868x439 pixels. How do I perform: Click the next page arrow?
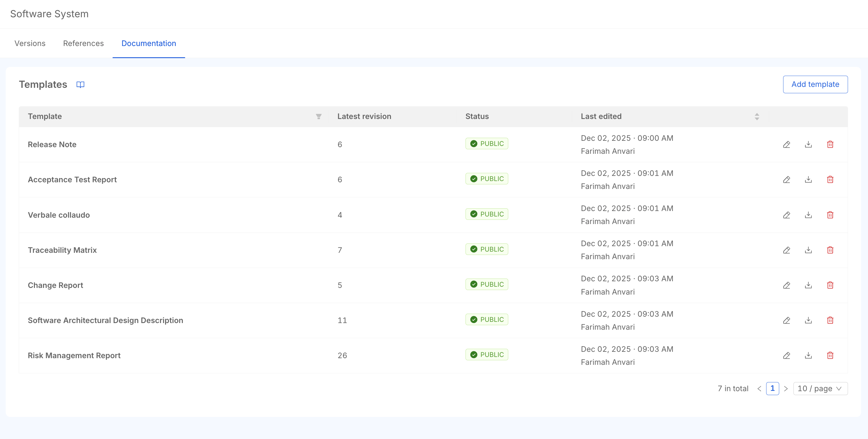coord(786,388)
